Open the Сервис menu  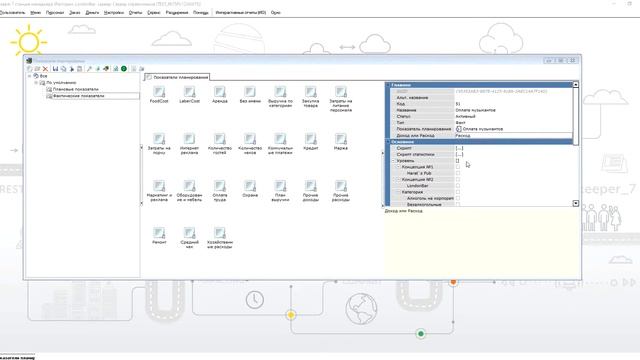[x=153, y=13]
